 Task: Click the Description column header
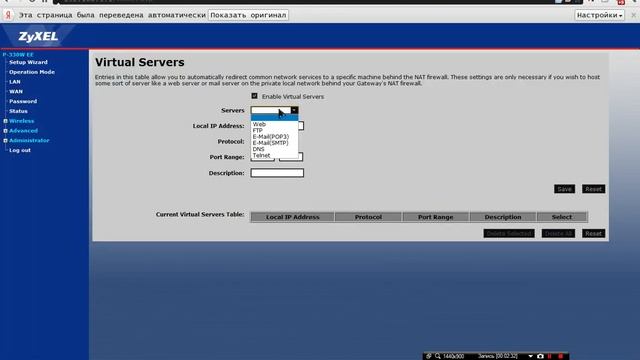503,217
